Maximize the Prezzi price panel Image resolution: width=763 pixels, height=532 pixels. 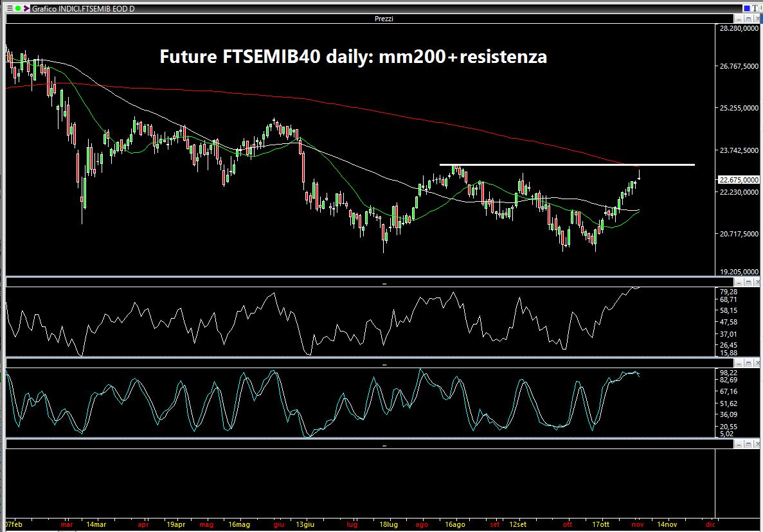pyautogui.click(x=748, y=19)
